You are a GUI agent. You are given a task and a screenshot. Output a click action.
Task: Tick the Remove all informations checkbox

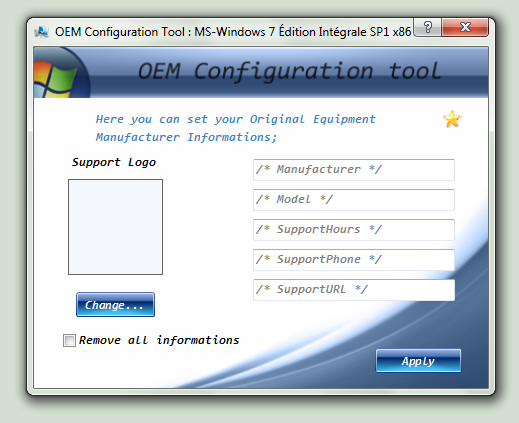(x=69, y=340)
